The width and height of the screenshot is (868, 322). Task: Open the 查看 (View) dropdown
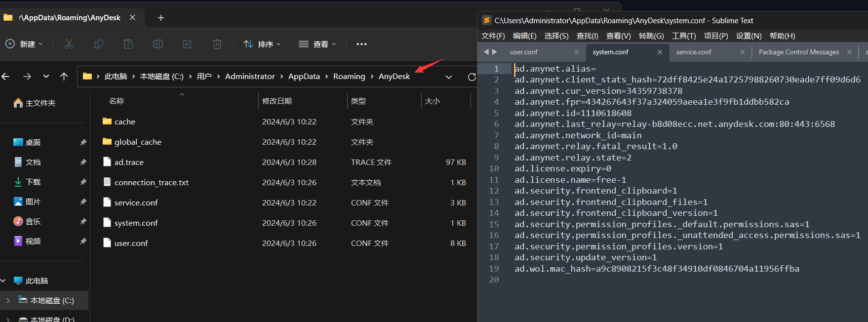coord(317,44)
